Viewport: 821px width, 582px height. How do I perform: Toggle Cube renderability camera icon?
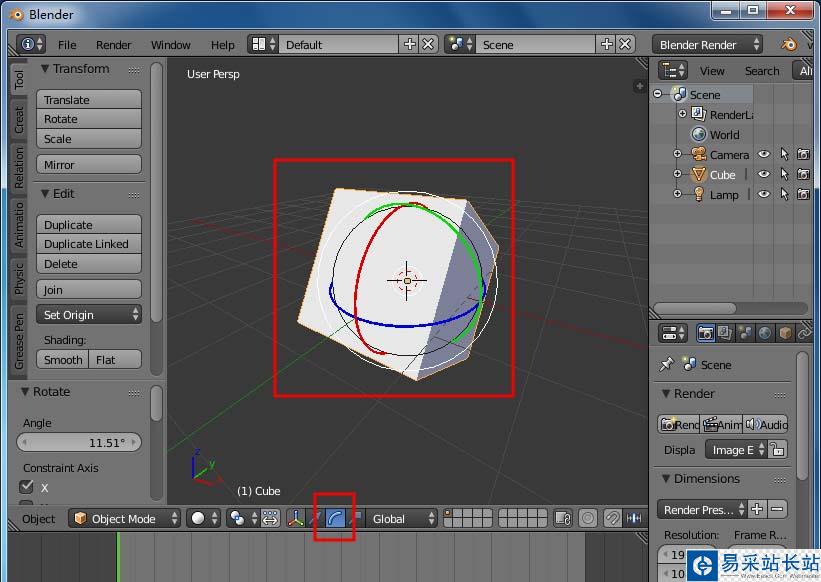click(803, 174)
